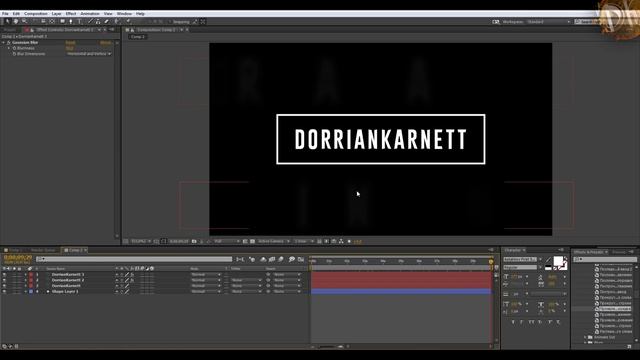
Task: Apply All Caps in Character panel
Action: 531,322
